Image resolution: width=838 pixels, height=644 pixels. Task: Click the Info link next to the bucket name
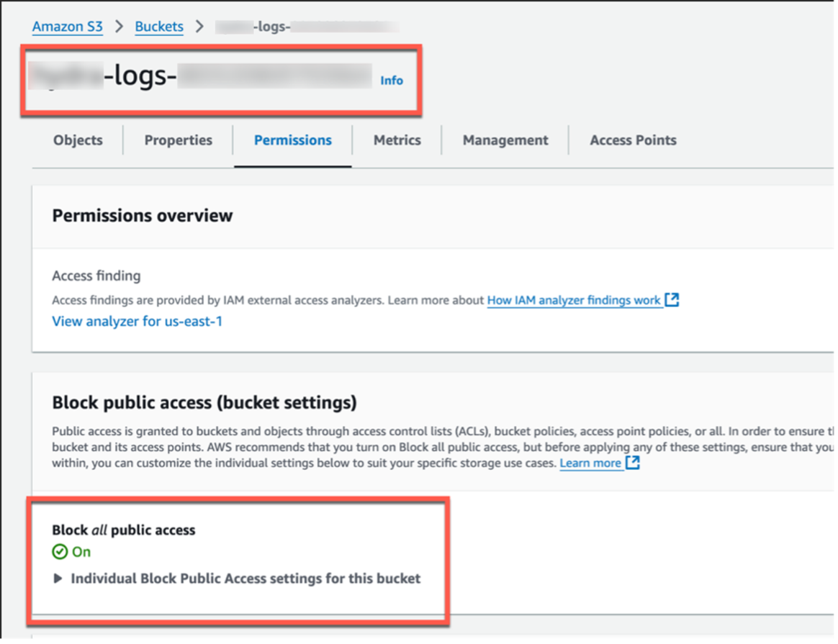coord(392,81)
